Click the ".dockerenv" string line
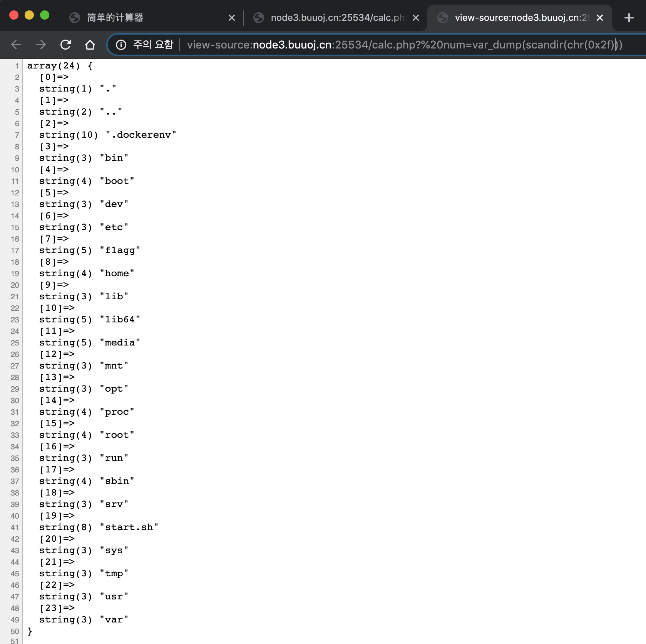The image size is (646, 644). [x=108, y=135]
